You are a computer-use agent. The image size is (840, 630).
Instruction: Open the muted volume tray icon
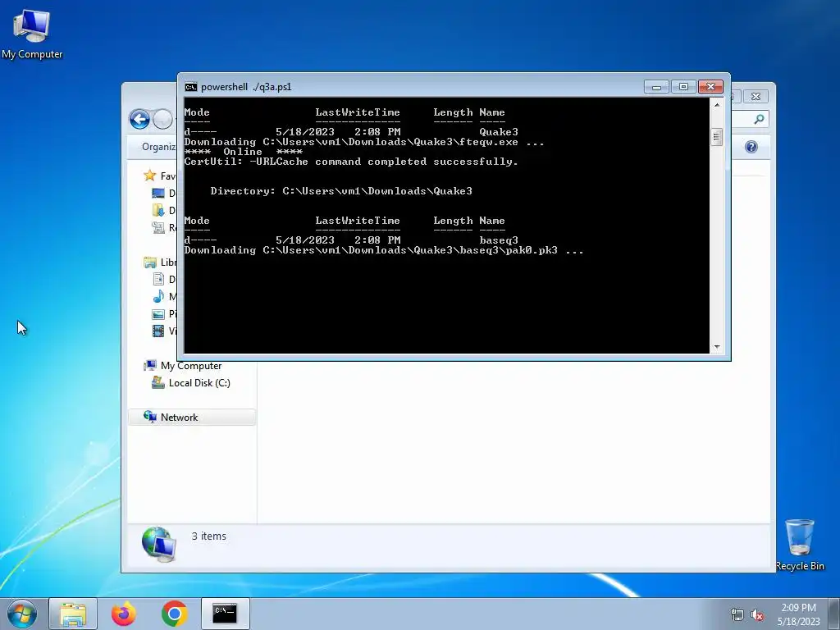point(757,614)
